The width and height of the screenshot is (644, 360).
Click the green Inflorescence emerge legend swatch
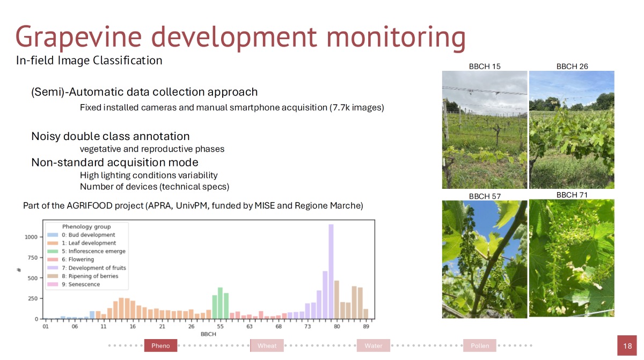[x=53, y=251]
